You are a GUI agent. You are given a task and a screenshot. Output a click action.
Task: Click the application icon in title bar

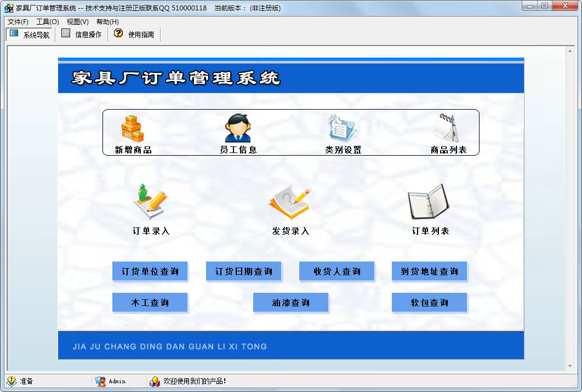pyautogui.click(x=9, y=8)
